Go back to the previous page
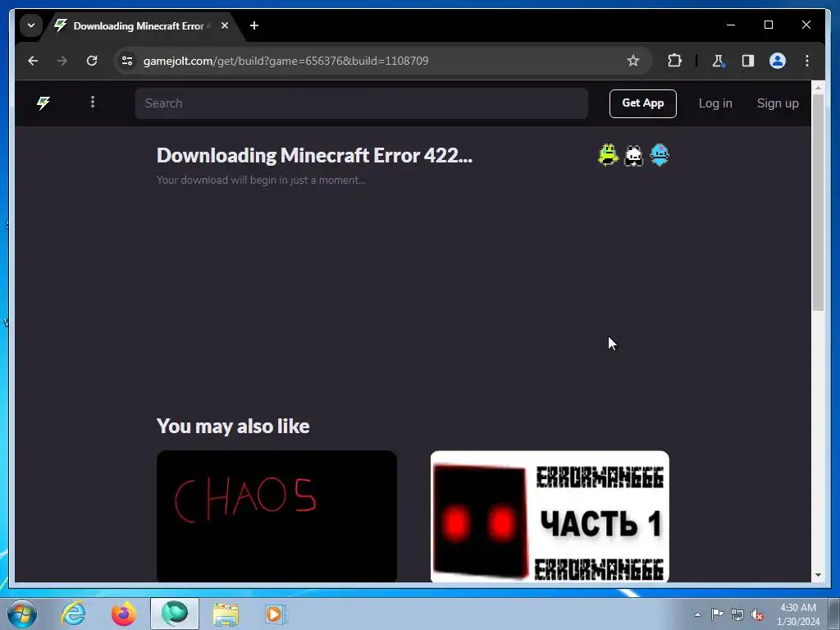This screenshot has height=630, width=840. 33,61
